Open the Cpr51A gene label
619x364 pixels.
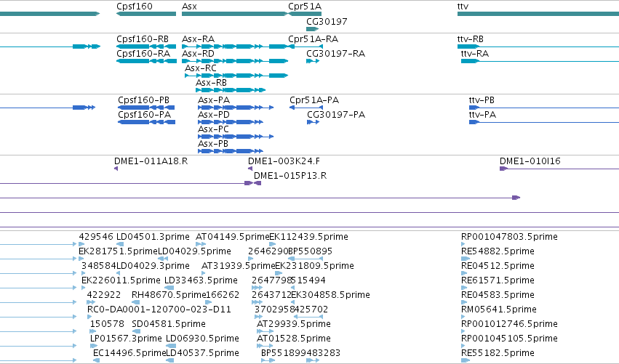click(305, 7)
